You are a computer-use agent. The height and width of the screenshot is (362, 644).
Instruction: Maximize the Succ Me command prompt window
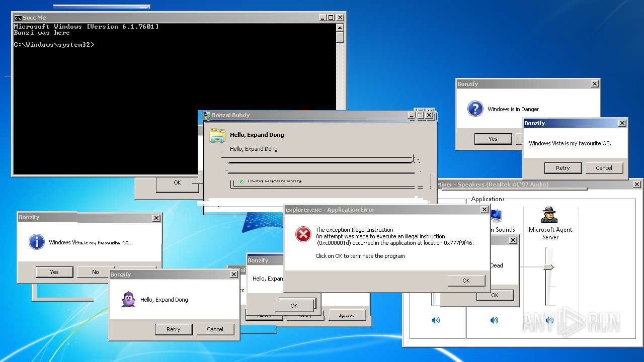click(331, 18)
